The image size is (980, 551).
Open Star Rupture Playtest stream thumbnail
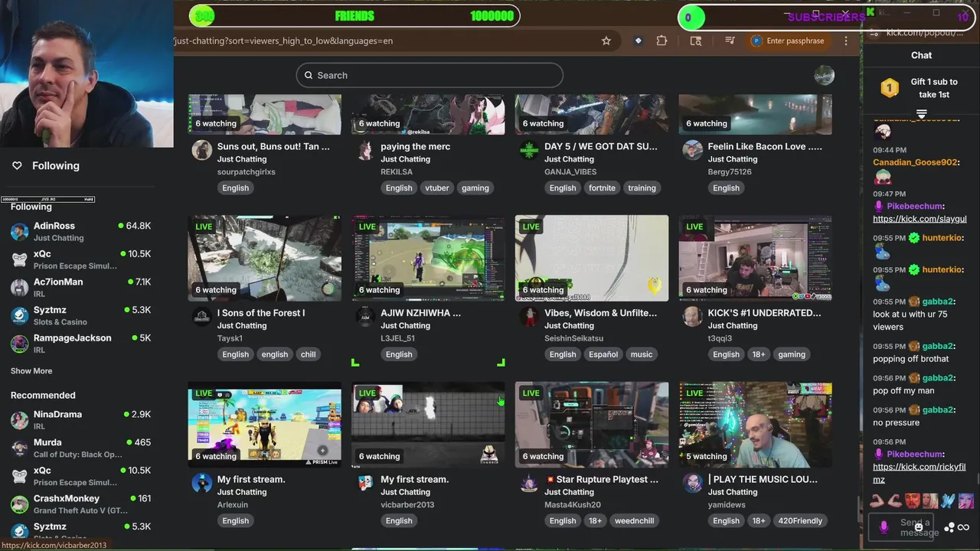(x=592, y=425)
